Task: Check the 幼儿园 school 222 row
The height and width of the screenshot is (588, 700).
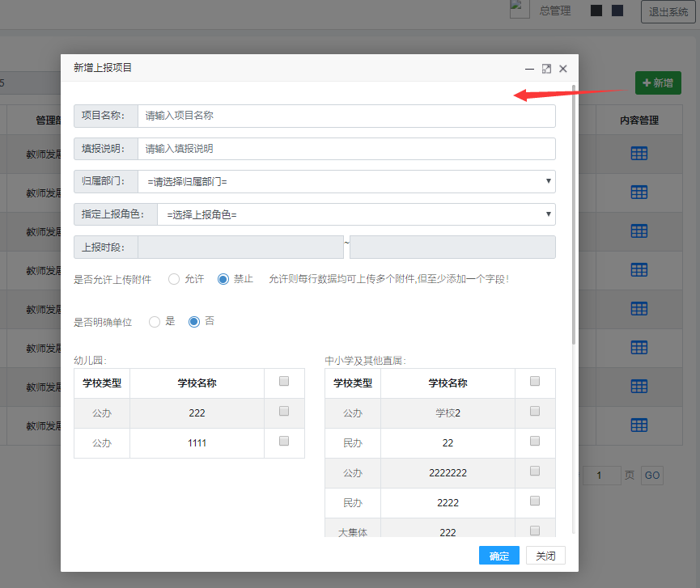Action: [x=284, y=411]
